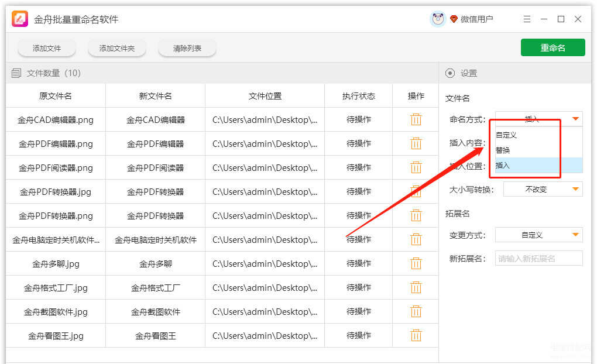Remove 金舟多聊.jpg using its trash icon
Viewport: 597px width, 364px height.
[416, 263]
